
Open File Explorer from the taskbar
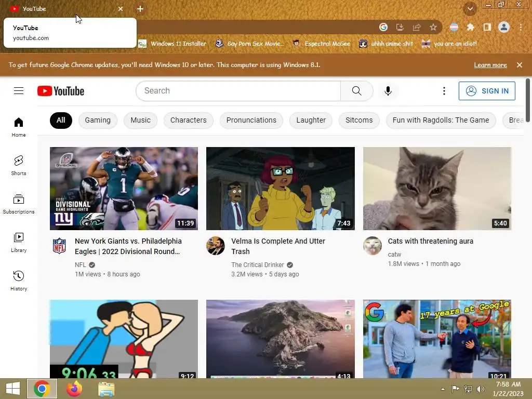click(x=106, y=389)
